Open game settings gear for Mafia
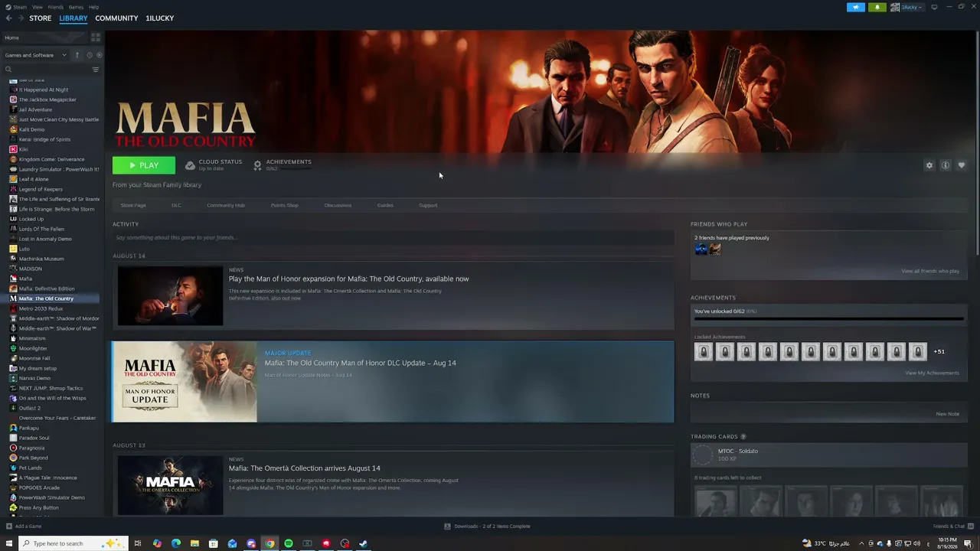The image size is (980, 551). tap(929, 165)
